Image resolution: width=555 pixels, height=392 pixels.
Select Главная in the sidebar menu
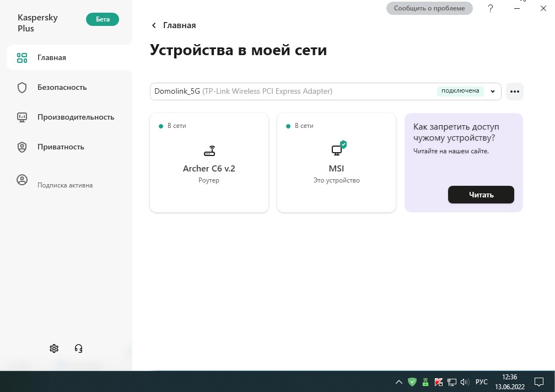tap(52, 58)
